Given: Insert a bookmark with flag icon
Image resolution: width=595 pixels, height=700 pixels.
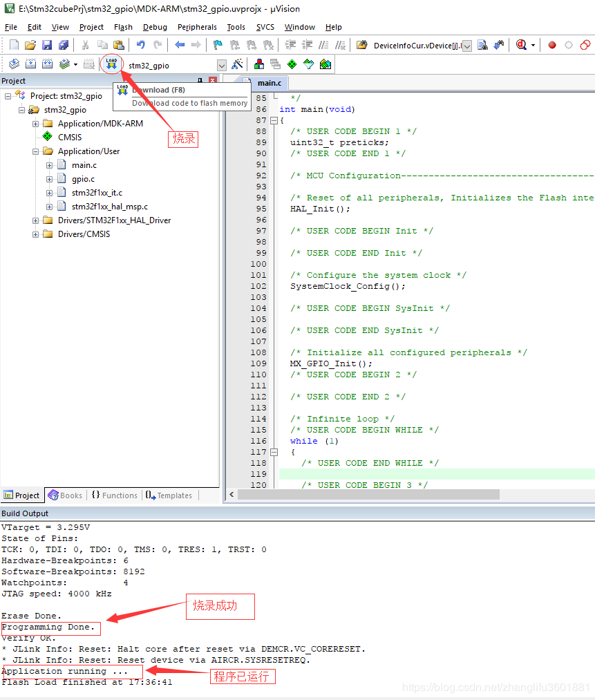Looking at the screenshot, I should click(218, 45).
